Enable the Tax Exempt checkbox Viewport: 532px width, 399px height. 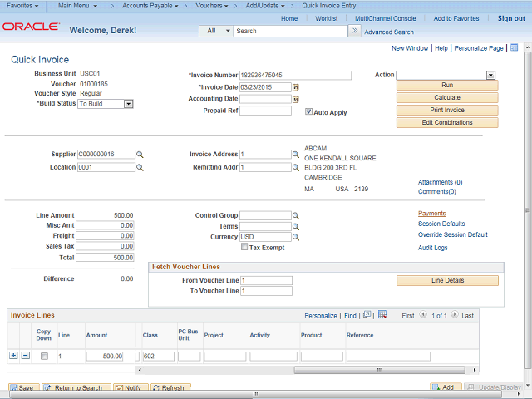244,247
